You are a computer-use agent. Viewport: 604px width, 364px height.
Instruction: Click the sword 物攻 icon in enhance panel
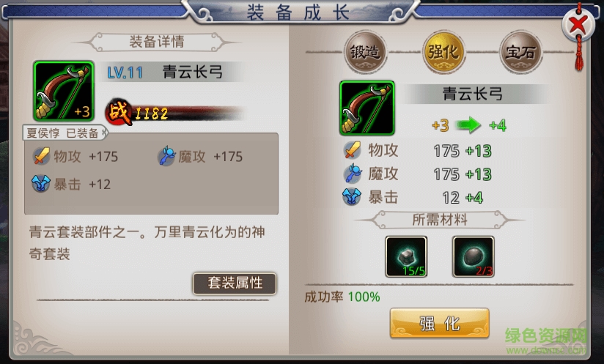pyautogui.click(x=352, y=150)
